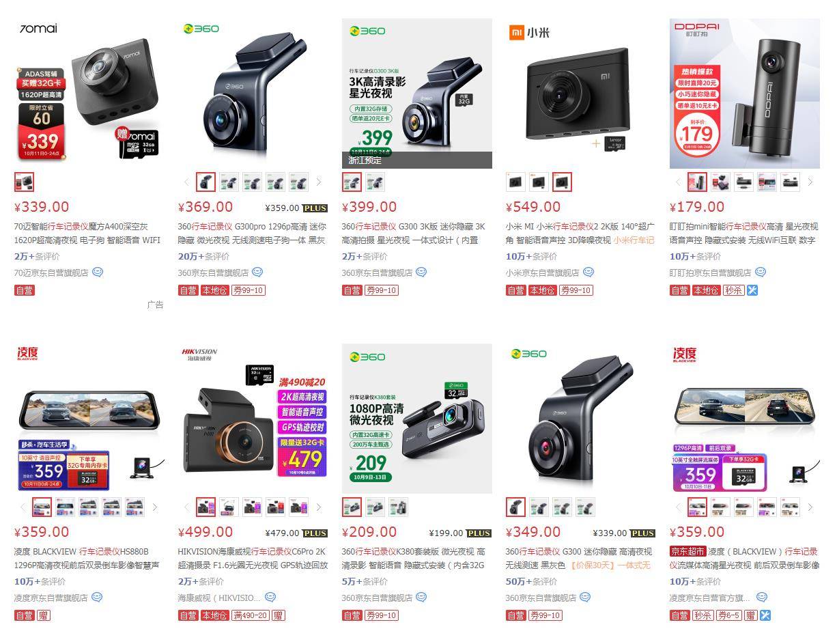Select second color thumbnail of 360 G300 3K
This screenshot has width=837, height=644.
[375, 182]
